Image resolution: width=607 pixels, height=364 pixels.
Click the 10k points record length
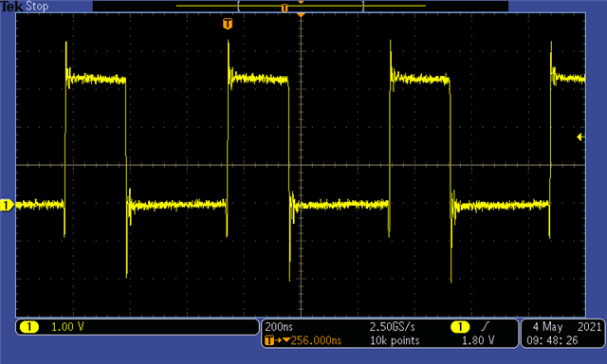[395, 340]
